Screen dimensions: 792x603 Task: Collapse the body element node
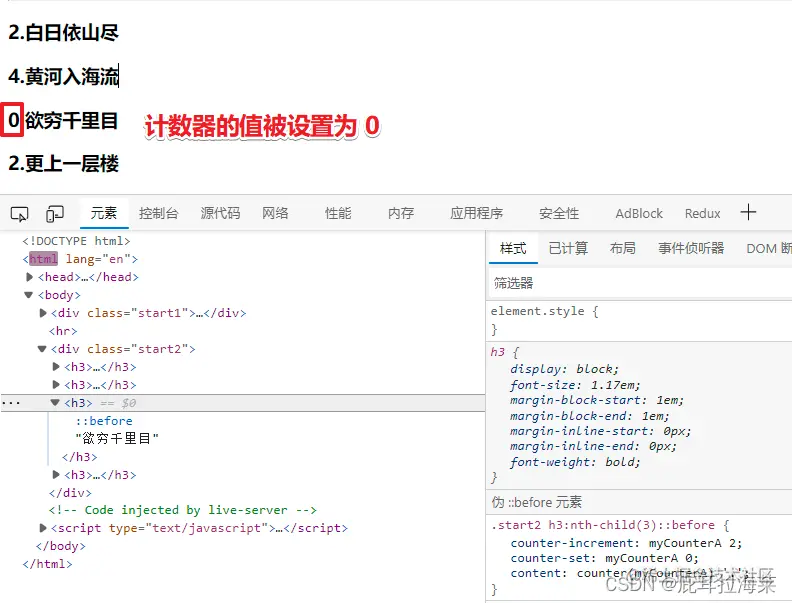tap(28, 295)
